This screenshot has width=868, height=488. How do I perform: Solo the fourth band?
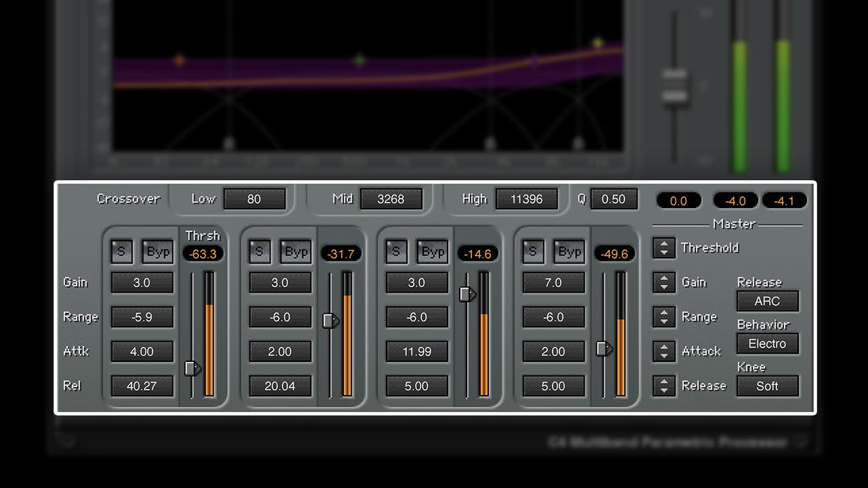point(532,251)
